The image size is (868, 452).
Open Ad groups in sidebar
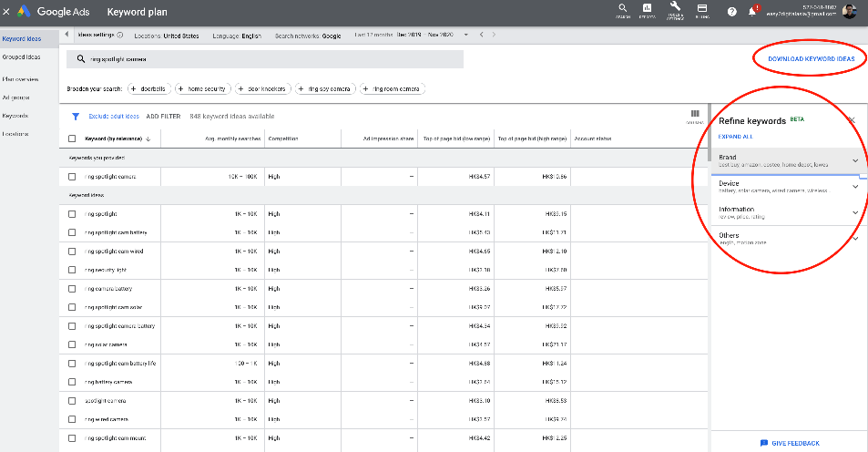pos(16,98)
